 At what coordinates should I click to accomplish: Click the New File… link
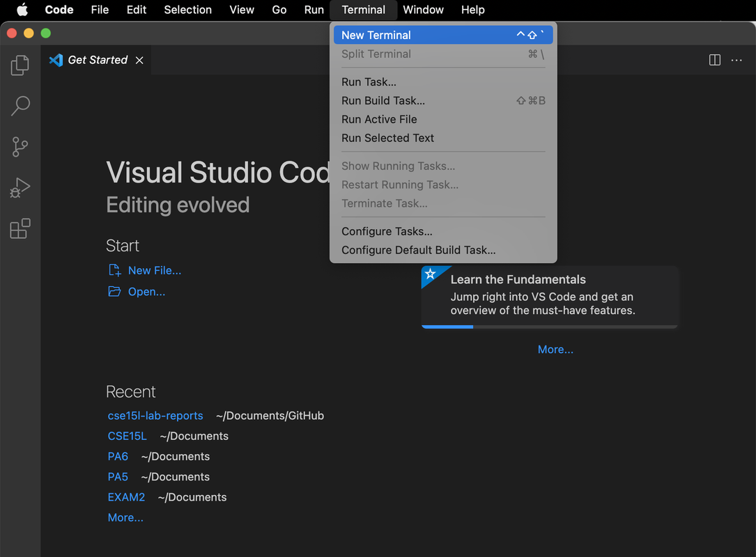pyautogui.click(x=154, y=270)
